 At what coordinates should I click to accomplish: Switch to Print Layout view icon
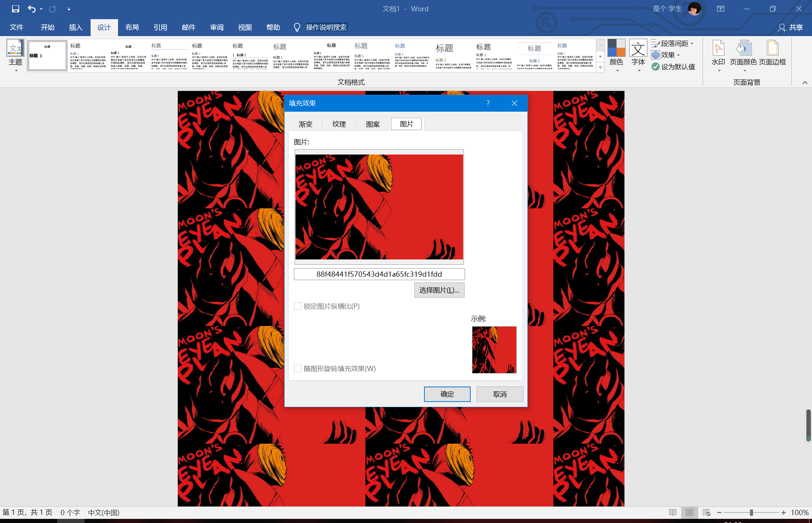pos(689,512)
